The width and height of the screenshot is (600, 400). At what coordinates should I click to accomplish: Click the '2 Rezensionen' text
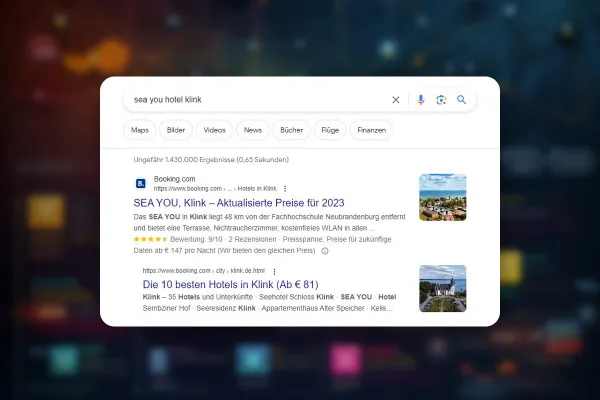tap(253, 239)
